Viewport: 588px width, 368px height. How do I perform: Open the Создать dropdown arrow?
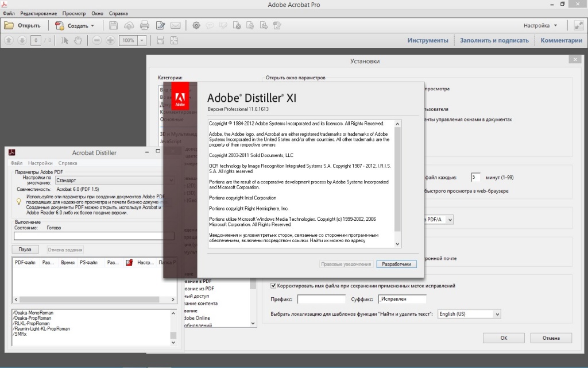92,26
